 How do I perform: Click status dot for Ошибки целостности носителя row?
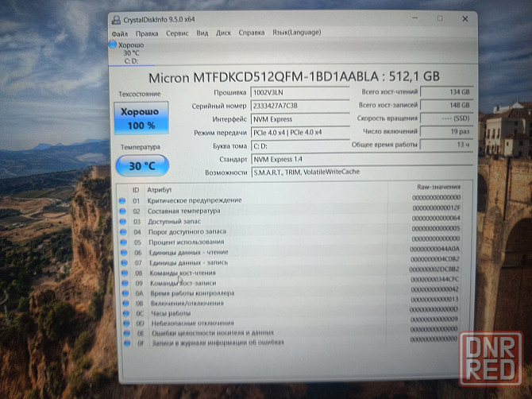(x=126, y=334)
